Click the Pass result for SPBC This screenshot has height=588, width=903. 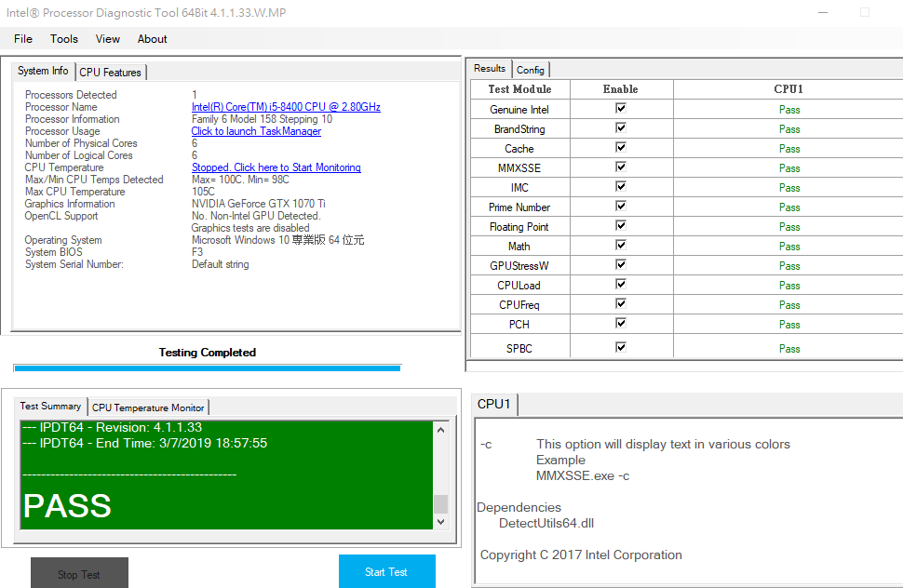click(x=789, y=349)
